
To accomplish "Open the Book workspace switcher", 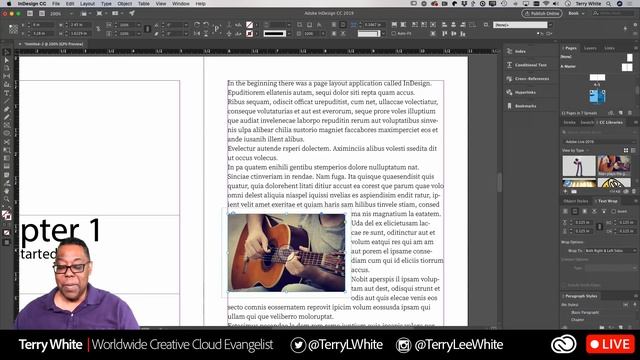I will (576, 13).
